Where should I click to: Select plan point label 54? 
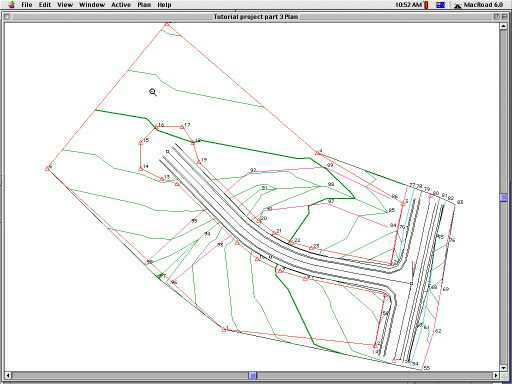point(415,363)
